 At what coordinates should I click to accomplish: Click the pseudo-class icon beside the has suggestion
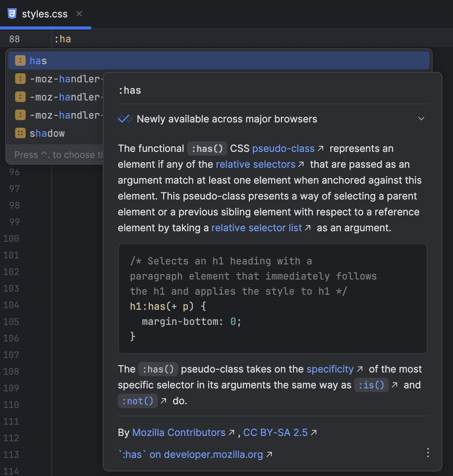(20, 60)
